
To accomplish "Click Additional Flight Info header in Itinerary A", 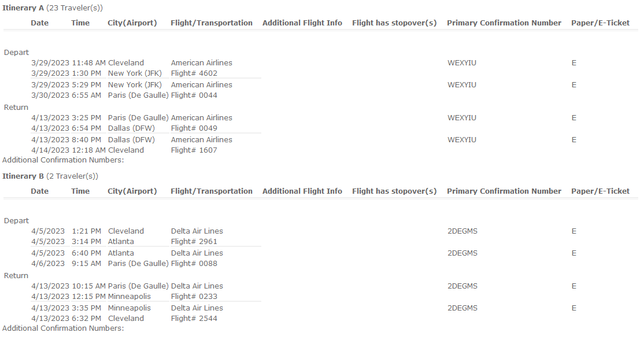I will tap(302, 23).
